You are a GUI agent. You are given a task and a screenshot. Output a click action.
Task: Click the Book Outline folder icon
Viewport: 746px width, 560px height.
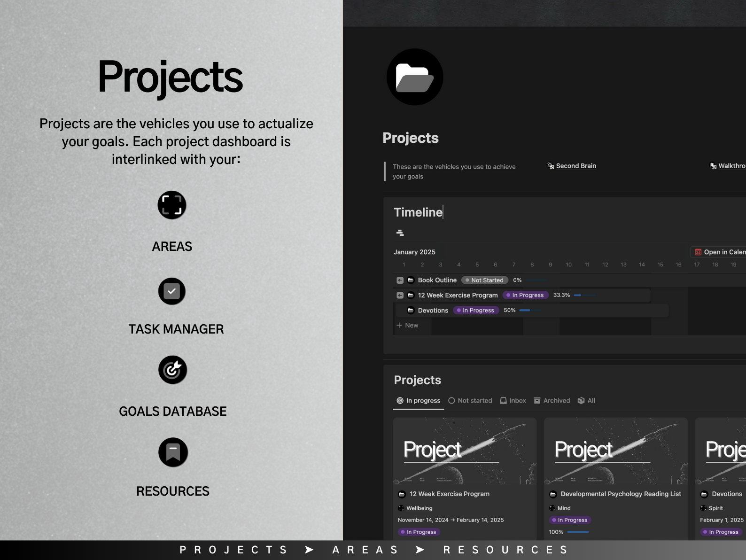point(410,280)
